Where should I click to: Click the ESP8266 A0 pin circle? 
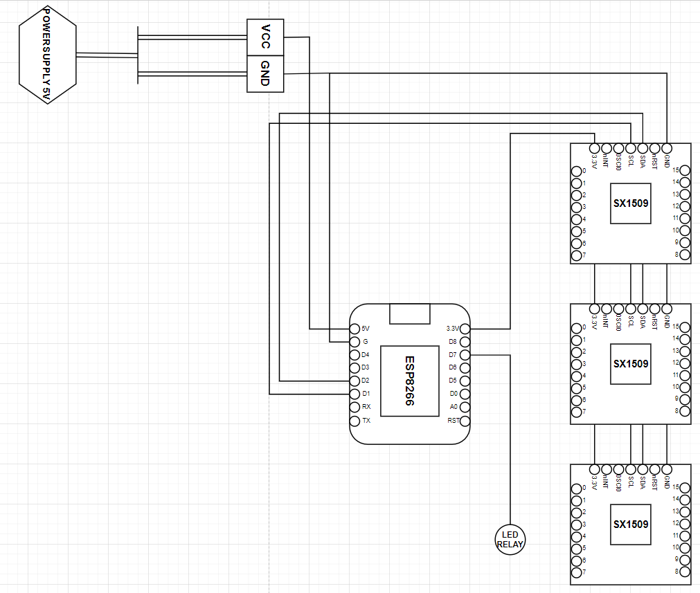pyautogui.click(x=465, y=407)
